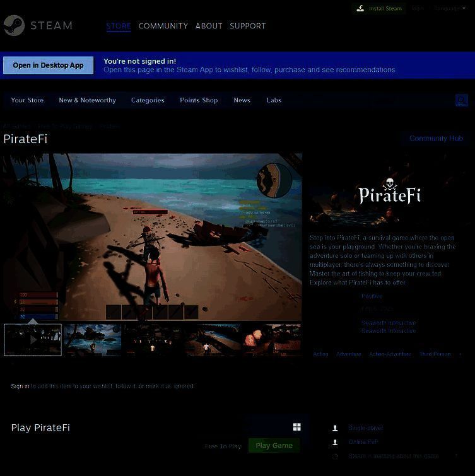Viewport: 475px width, 476px height.
Task: Click the Online PvP person icon
Action: click(x=335, y=443)
